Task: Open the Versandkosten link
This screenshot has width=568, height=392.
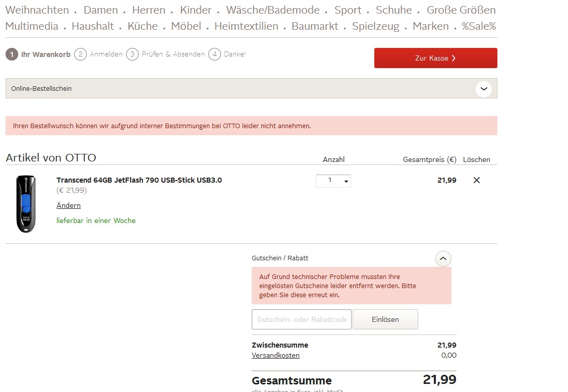Action: 275,355
